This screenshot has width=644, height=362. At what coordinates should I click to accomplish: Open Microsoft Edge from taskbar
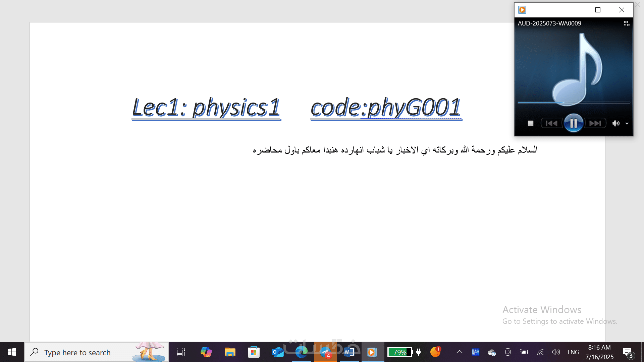[301, 352]
